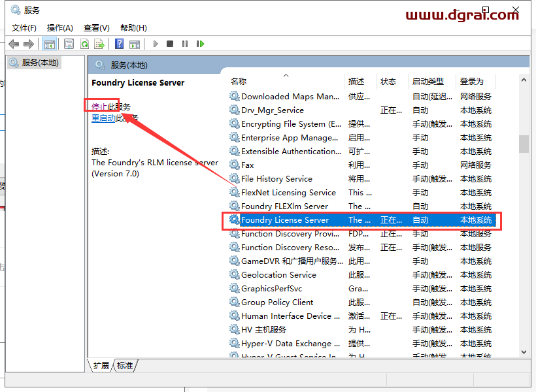The image size is (536, 392).
Task: Open the Help question-mark icon
Action: click(x=120, y=44)
